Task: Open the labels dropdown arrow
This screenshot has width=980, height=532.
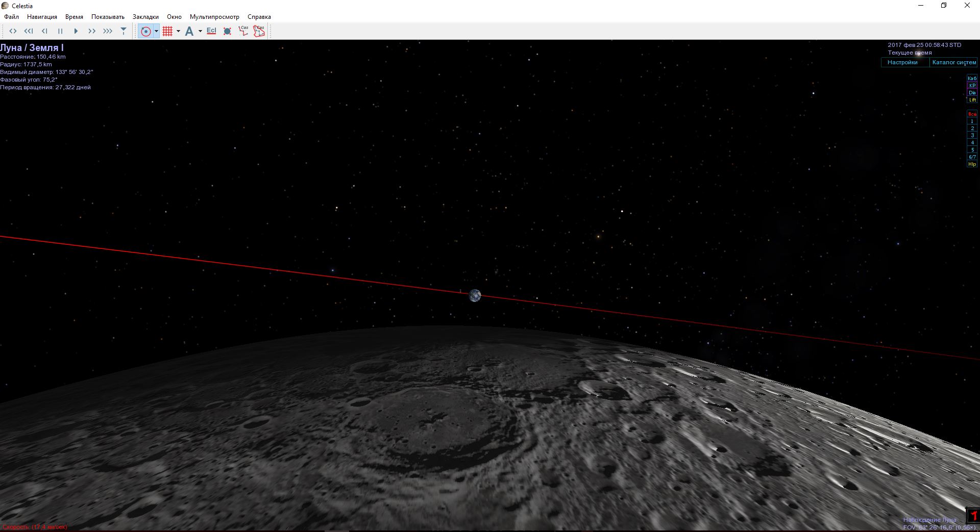Action: [x=200, y=31]
